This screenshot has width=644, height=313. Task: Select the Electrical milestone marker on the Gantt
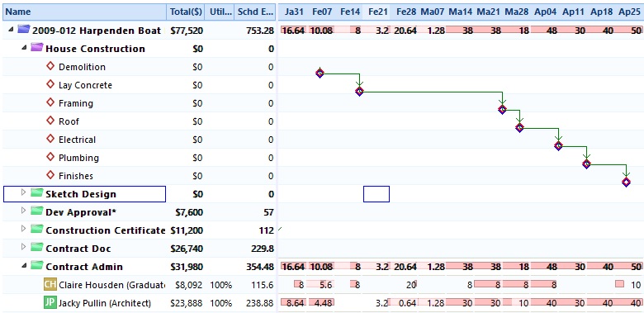coord(558,145)
